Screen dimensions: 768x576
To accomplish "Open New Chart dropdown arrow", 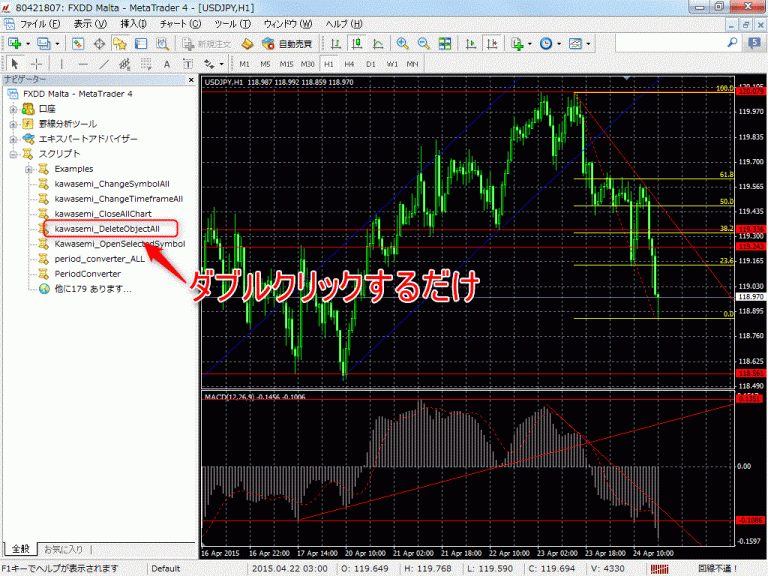I will (27, 44).
